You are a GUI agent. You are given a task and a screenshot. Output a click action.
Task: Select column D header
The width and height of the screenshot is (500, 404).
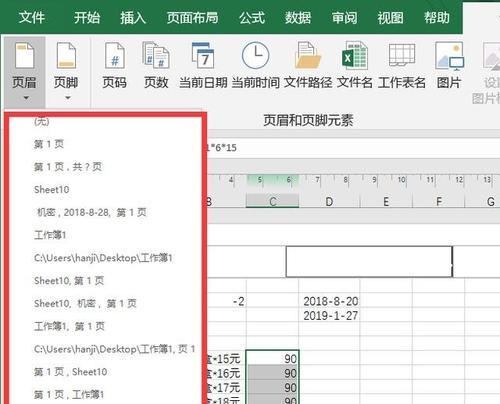329,202
